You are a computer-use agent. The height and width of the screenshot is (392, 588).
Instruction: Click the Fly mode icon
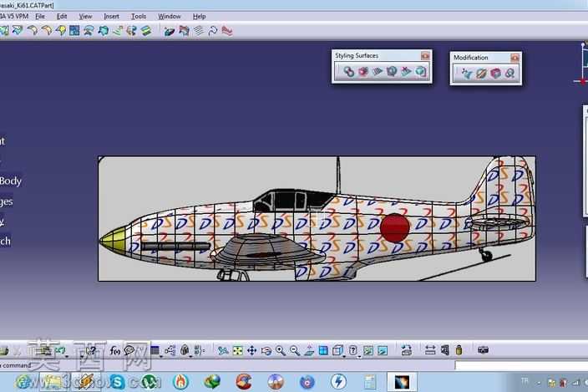tap(223, 351)
